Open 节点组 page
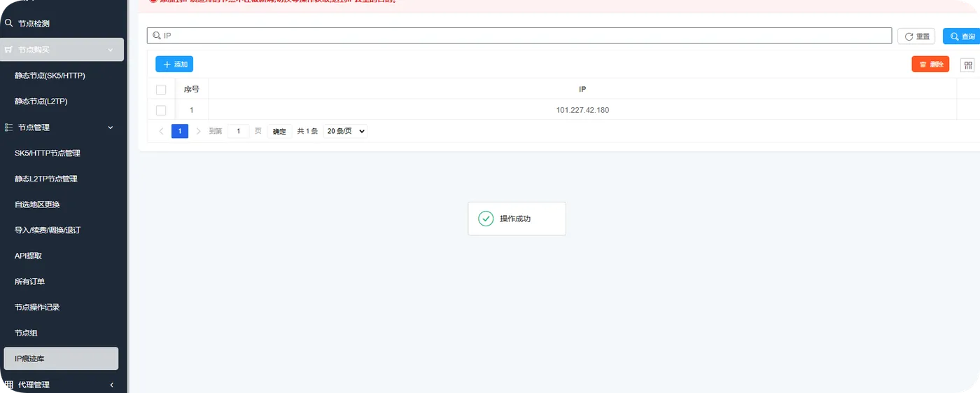The height and width of the screenshot is (393, 980). click(x=25, y=333)
